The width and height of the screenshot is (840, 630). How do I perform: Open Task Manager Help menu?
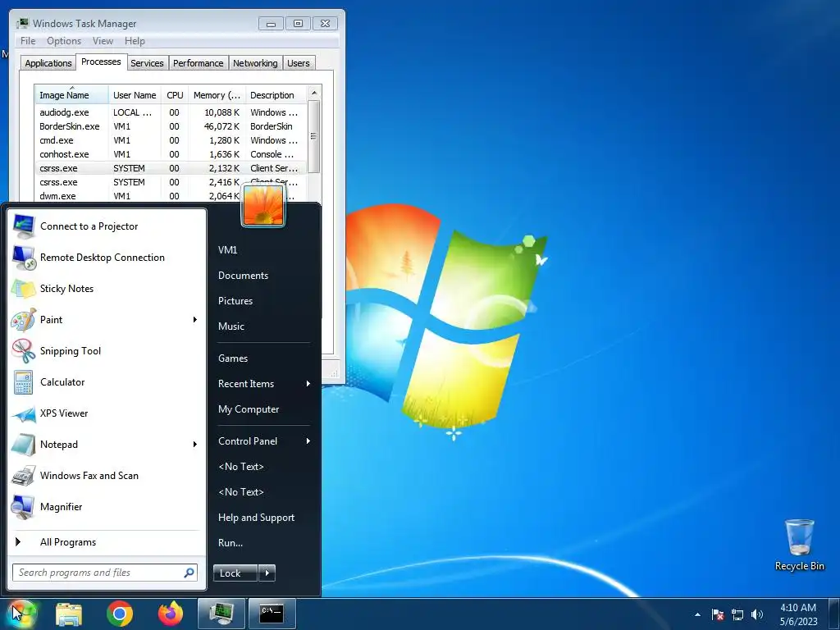tap(135, 41)
